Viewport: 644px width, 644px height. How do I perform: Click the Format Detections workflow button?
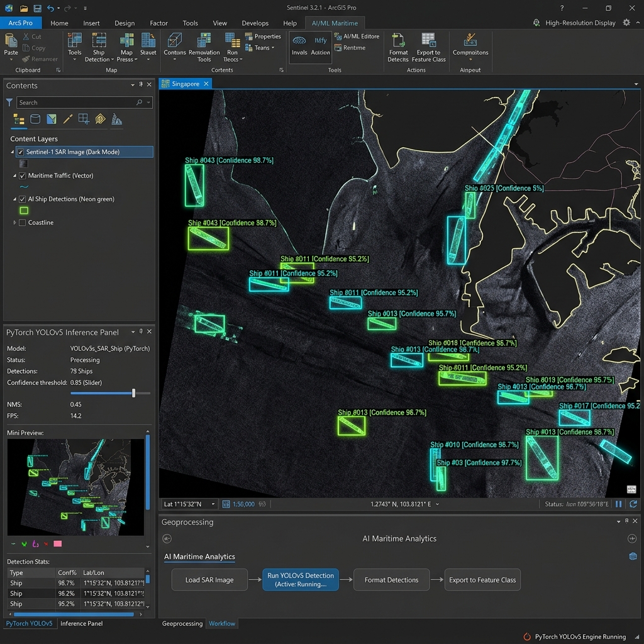click(391, 580)
